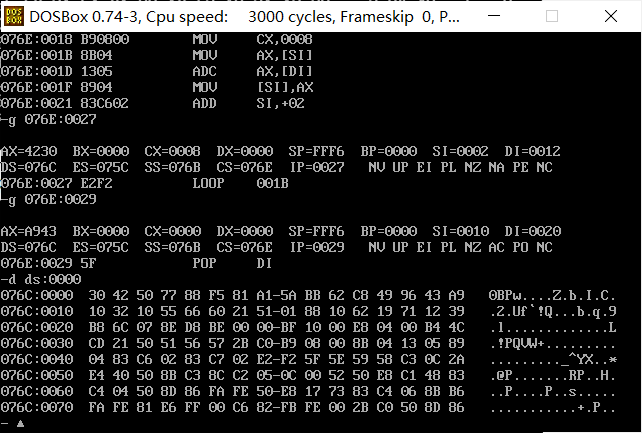Select the register value AX=A943
Screen dimensions: 642x433
pos(29,231)
